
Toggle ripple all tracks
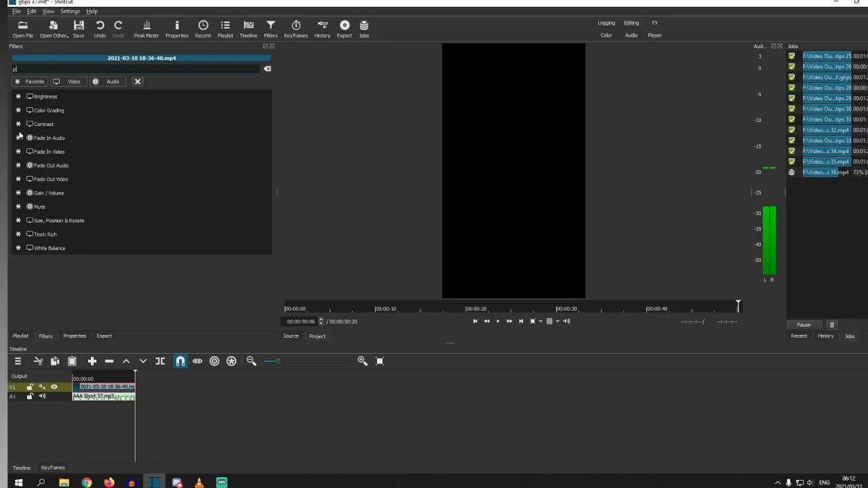[231, 361]
